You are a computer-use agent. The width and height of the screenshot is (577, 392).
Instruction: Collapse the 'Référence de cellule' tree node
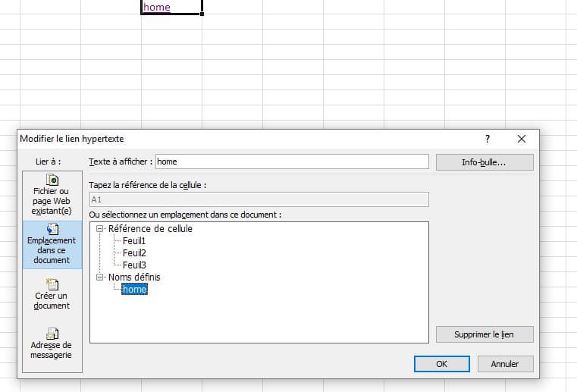pos(100,229)
